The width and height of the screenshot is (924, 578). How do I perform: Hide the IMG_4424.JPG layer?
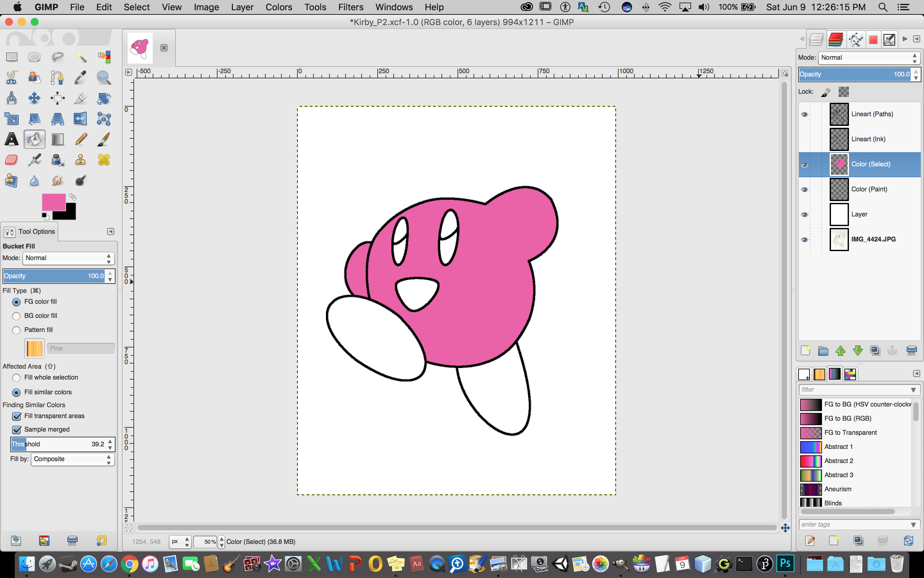click(x=805, y=240)
